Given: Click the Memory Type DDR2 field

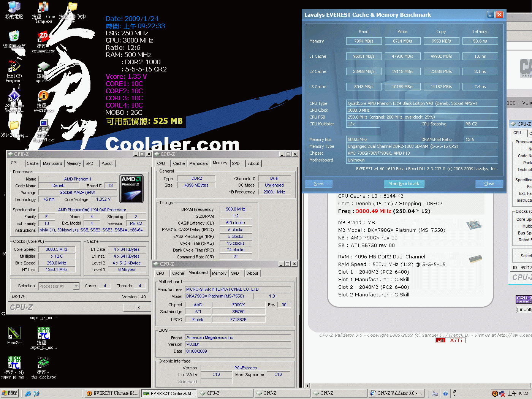Looking at the screenshot, I should [196, 178].
